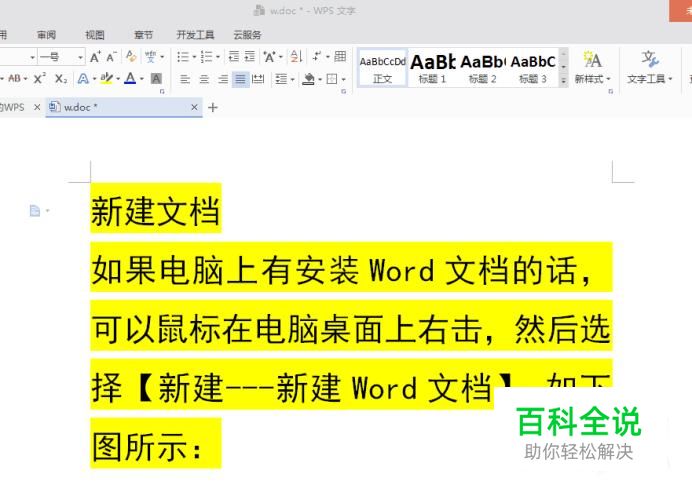
Task: Click the insert table grid icon
Action: pos(340,56)
